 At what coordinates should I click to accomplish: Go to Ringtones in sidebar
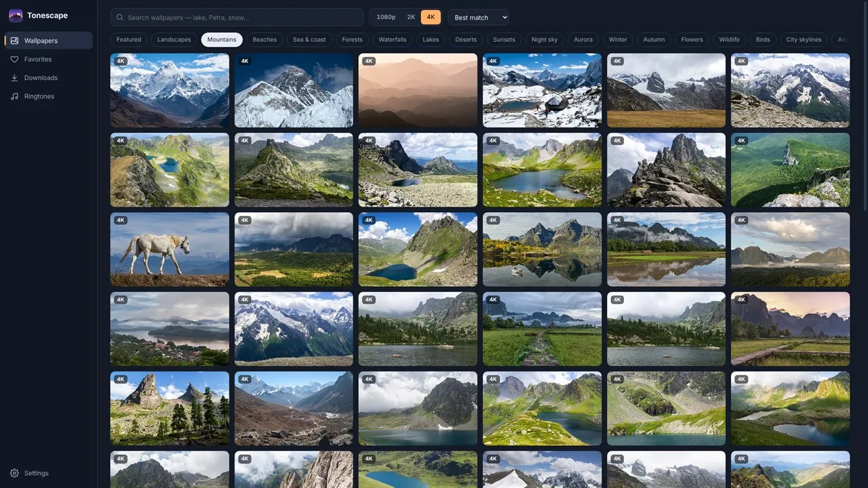[x=47, y=96]
